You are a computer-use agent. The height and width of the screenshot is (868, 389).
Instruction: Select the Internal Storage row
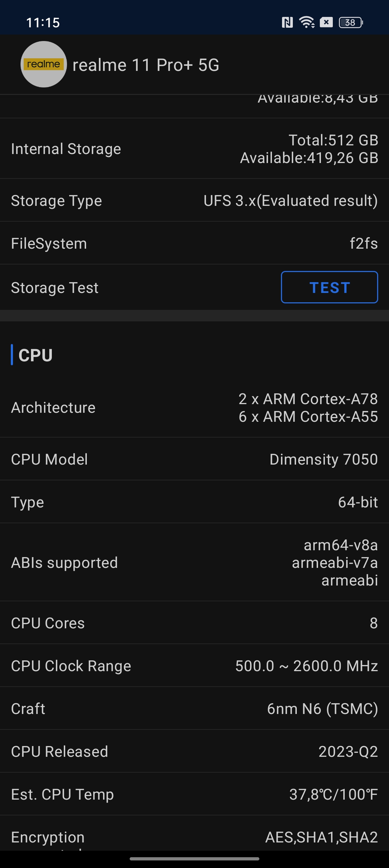coord(194,149)
